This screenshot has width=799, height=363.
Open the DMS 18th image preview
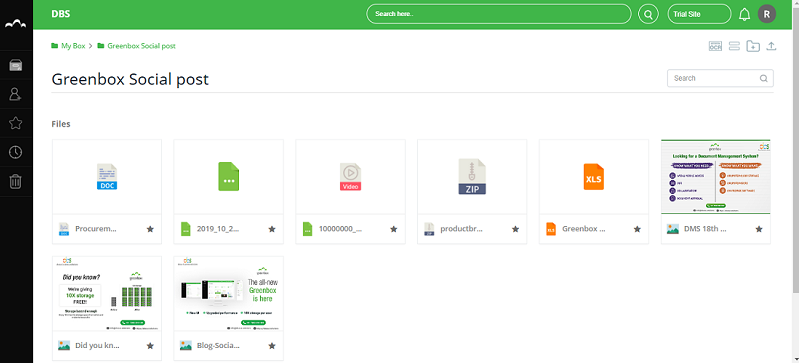(x=715, y=177)
